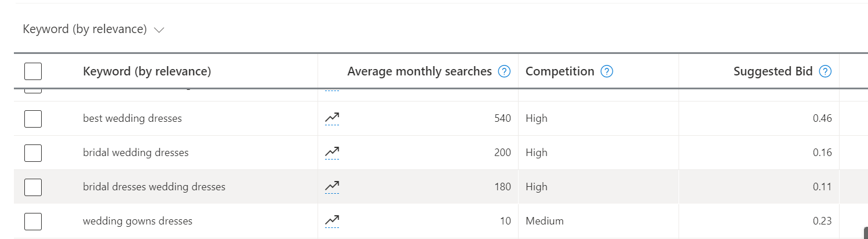
Task: Sort table by Competition column header
Action: (x=560, y=72)
